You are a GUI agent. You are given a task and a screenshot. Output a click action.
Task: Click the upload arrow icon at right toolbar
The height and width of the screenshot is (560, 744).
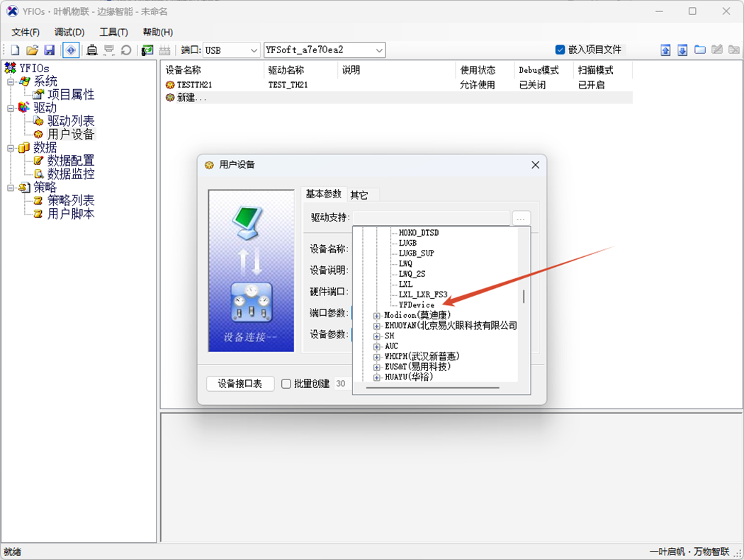pyautogui.click(x=666, y=50)
